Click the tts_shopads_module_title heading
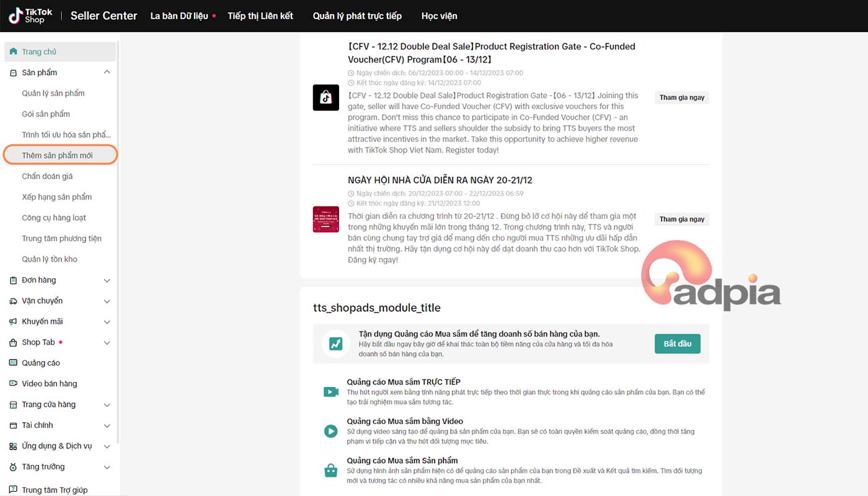 click(377, 308)
